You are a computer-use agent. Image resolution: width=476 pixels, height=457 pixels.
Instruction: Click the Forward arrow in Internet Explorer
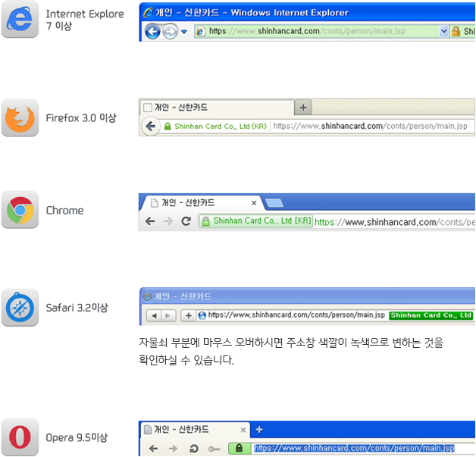(x=170, y=31)
